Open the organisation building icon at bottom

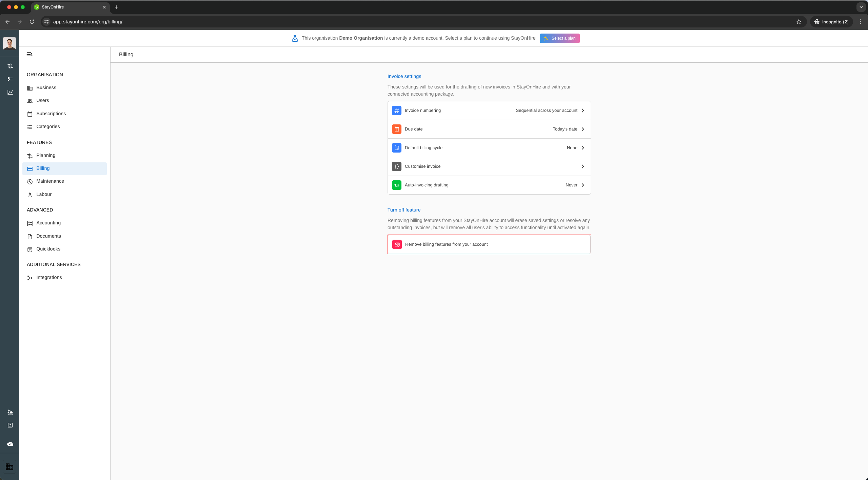click(x=9, y=467)
